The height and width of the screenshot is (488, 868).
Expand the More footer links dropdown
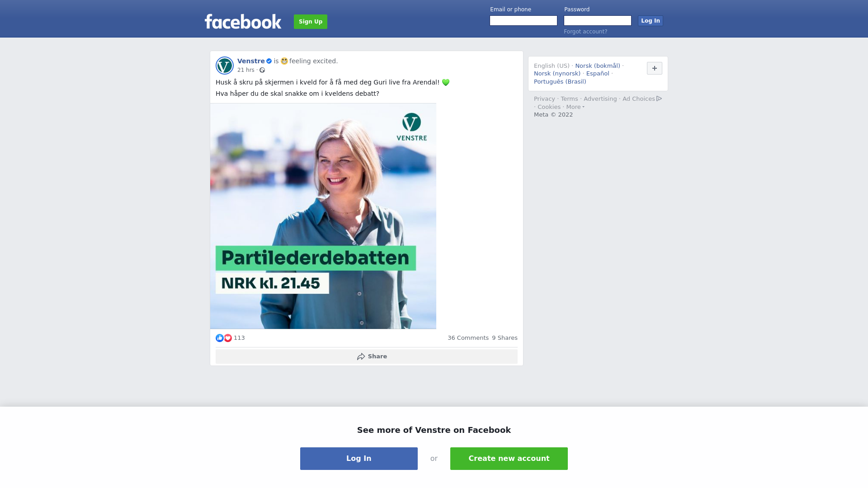pyautogui.click(x=575, y=107)
